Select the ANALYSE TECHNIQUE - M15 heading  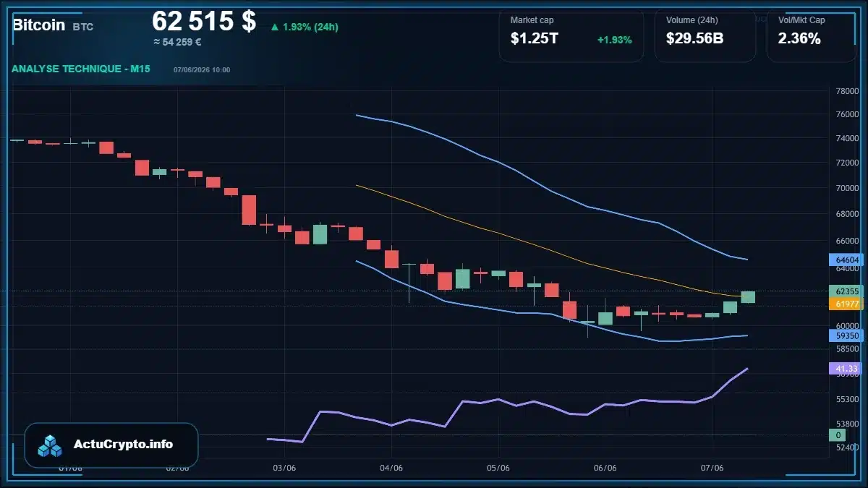(81, 69)
